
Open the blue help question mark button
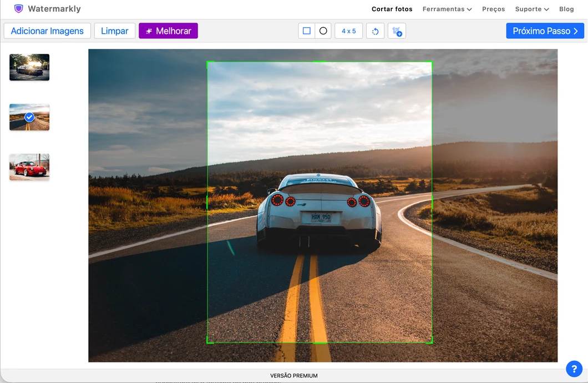coord(574,369)
